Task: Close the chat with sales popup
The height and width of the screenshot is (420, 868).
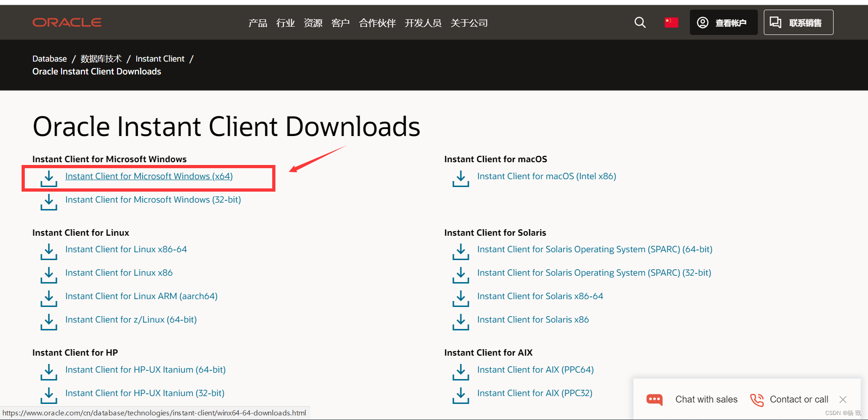Action: [843, 399]
